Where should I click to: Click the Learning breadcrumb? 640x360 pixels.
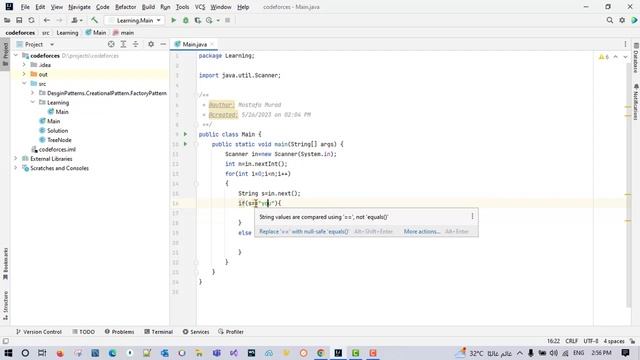coord(67,33)
